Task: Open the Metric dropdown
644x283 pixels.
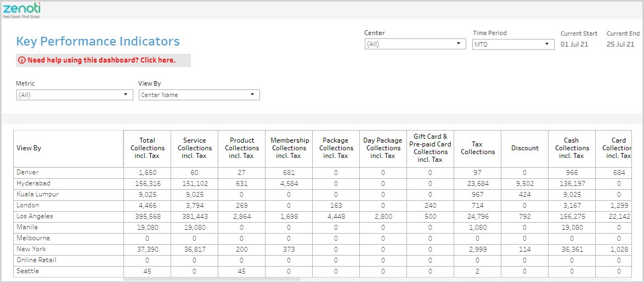Action: click(75, 95)
